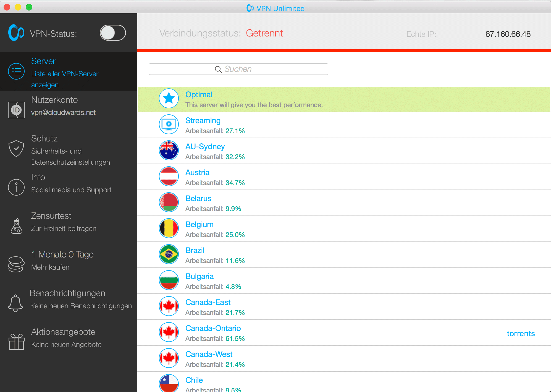Open the Nutzerkonto ID icon

[x=16, y=110]
